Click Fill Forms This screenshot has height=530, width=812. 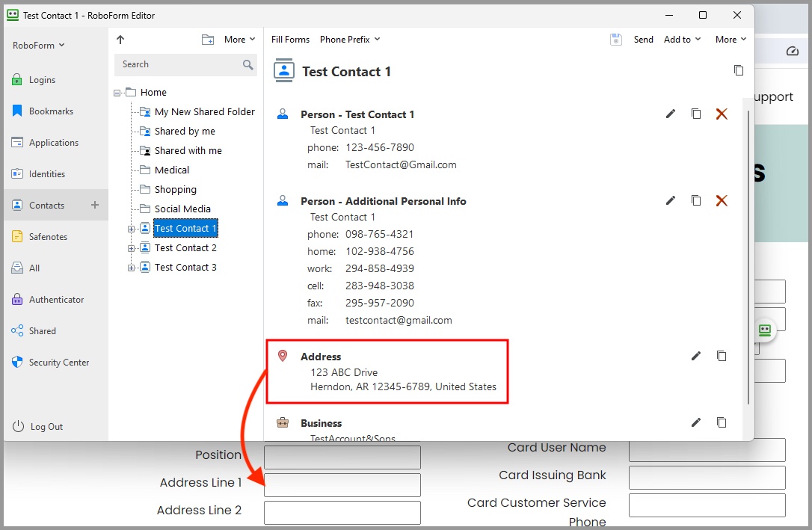[x=290, y=40]
